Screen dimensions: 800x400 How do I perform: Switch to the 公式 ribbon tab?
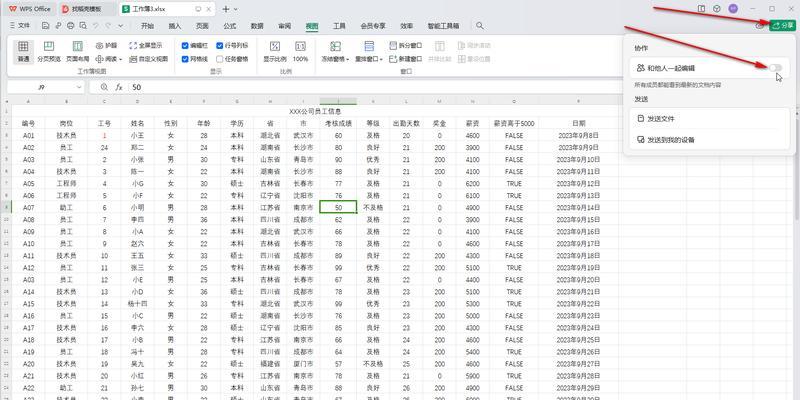coord(230,26)
